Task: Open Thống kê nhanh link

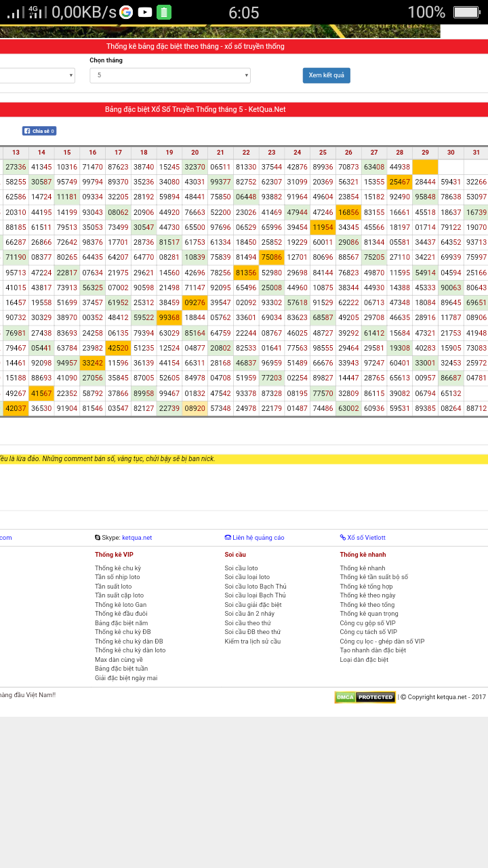Action: point(363,568)
